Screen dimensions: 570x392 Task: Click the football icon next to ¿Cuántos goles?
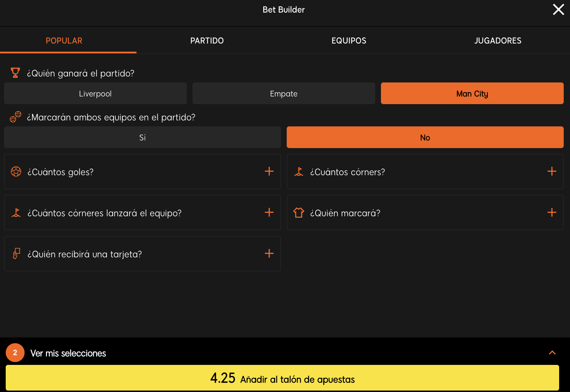tap(16, 171)
